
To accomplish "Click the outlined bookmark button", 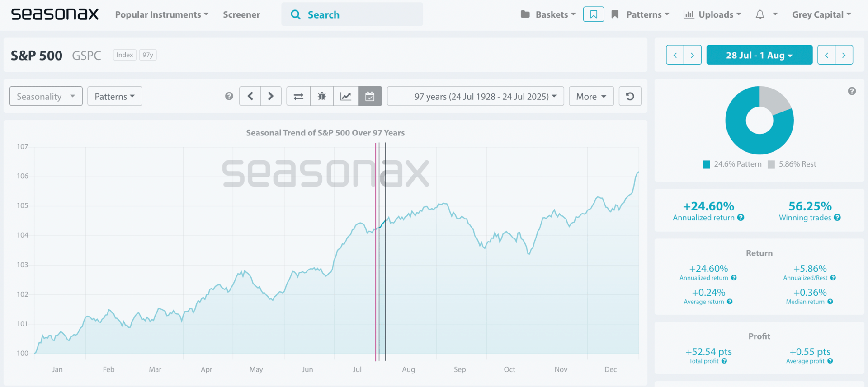I will point(594,14).
